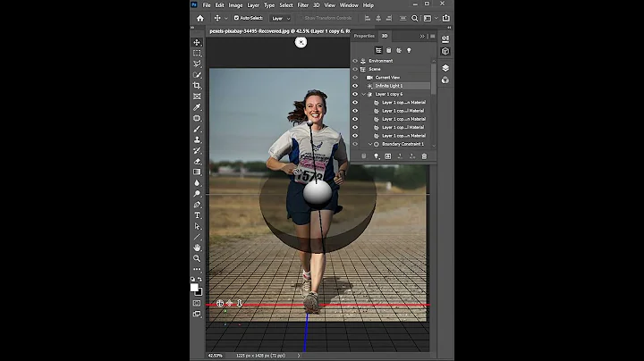This screenshot has width=644, height=361.
Task: Select the Crop tool
Action: point(197,85)
